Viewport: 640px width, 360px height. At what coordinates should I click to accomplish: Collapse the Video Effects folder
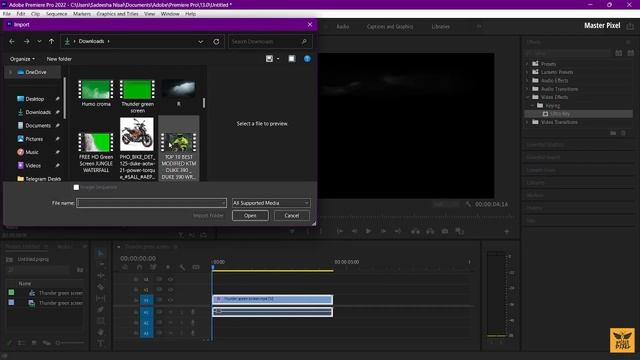pos(527,97)
